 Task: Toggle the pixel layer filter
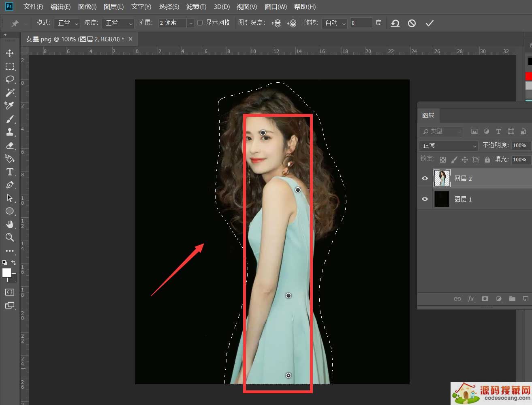474,131
